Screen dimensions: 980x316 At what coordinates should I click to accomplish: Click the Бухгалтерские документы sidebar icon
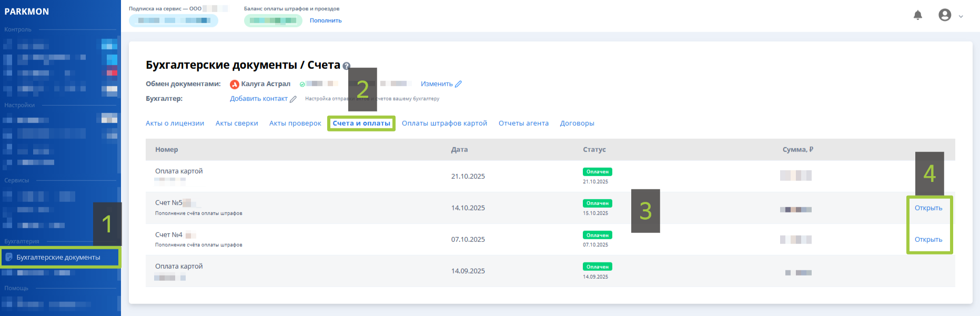[x=9, y=257]
